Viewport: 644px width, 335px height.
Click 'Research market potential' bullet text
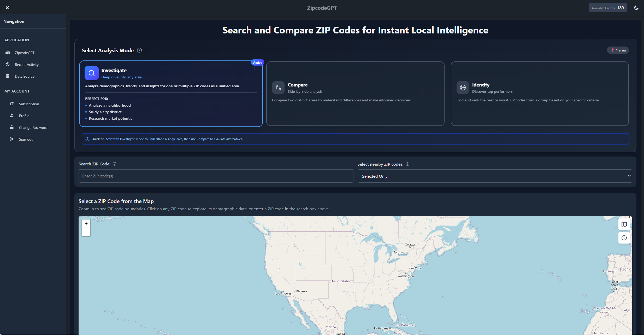(111, 118)
